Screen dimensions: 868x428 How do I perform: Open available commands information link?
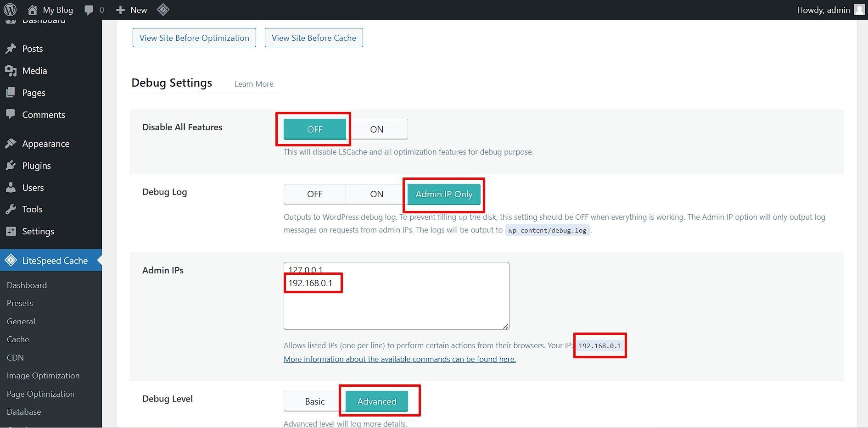coord(399,359)
